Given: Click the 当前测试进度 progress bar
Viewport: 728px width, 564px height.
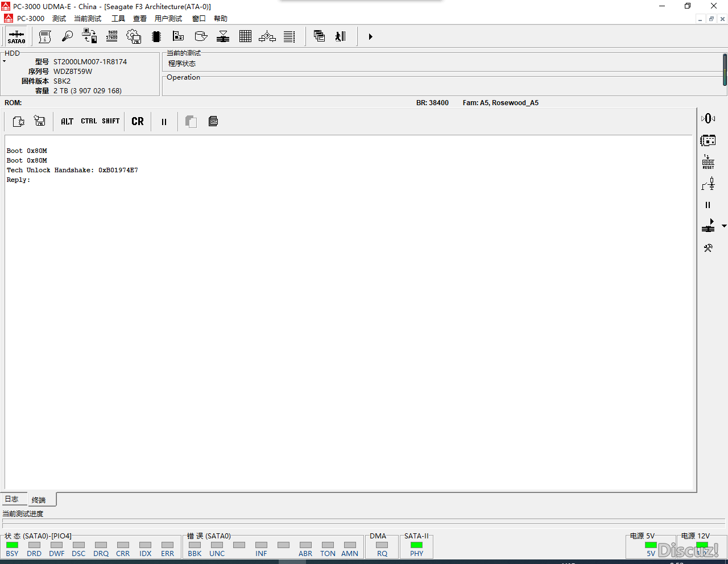Looking at the screenshot, I should click(x=364, y=523).
